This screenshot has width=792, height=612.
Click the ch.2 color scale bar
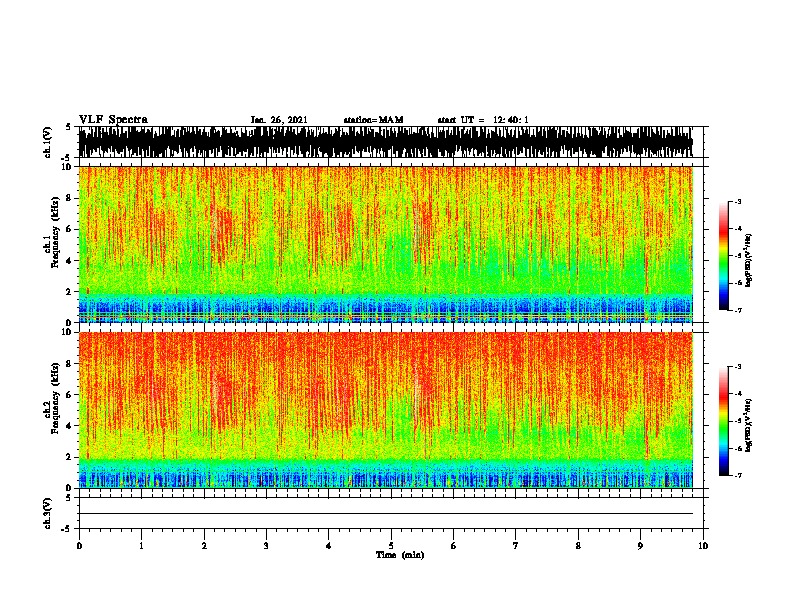click(724, 421)
